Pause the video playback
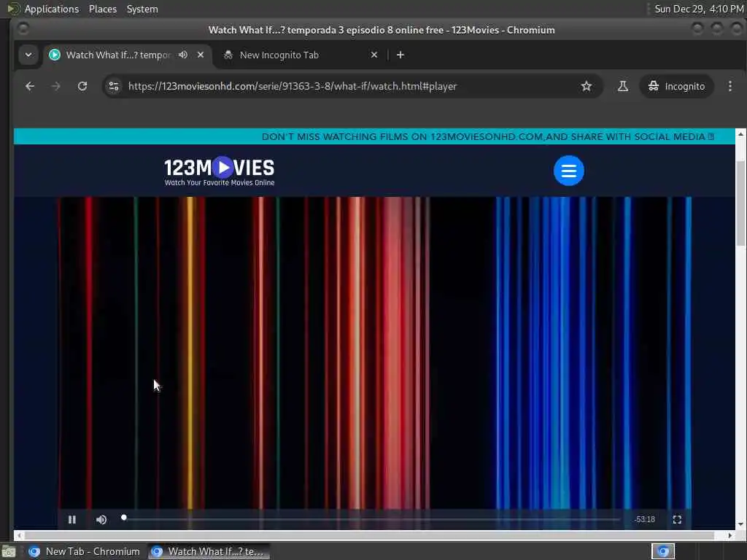747x560 pixels. click(72, 519)
